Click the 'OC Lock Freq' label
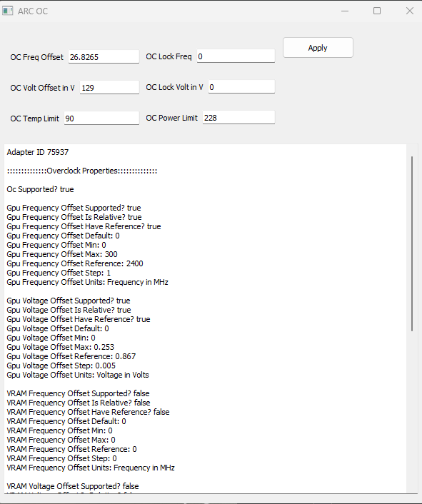The width and height of the screenshot is (422, 504). (169, 56)
